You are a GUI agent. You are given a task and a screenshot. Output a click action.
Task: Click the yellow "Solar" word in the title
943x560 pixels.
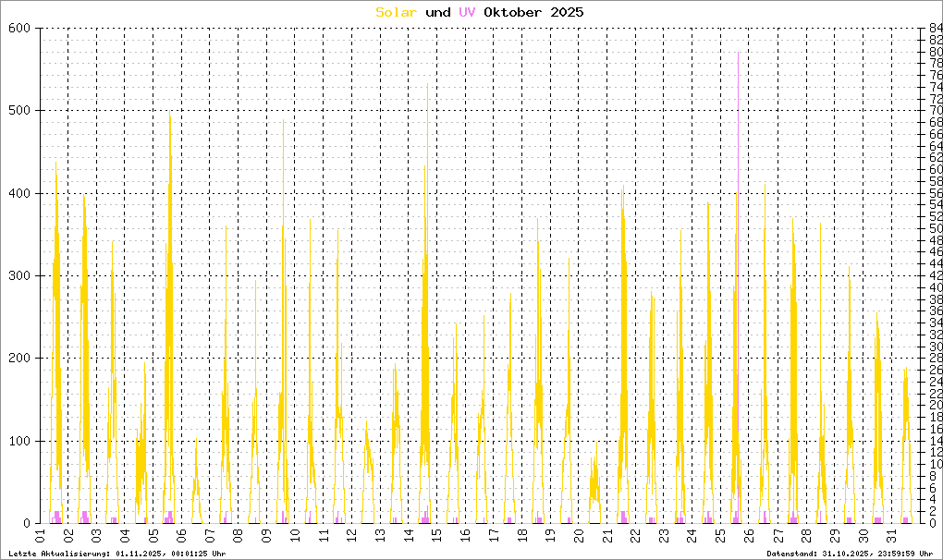(x=396, y=12)
